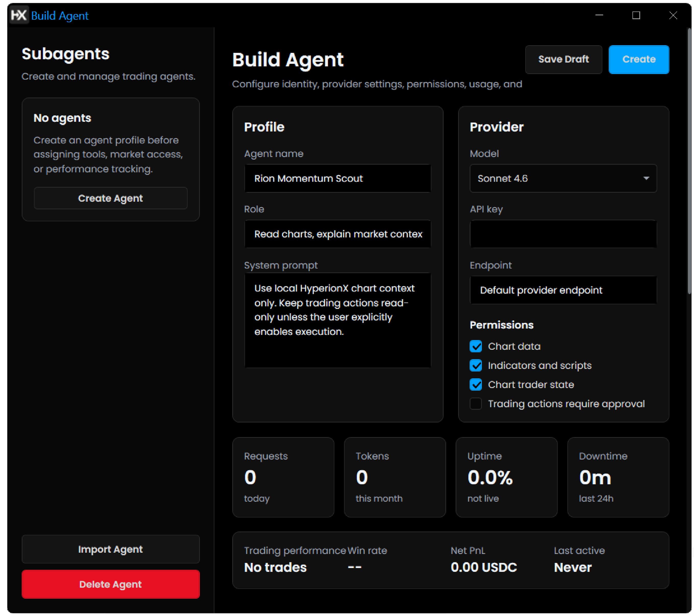Click the blue Create button
This screenshot has height=616, width=695.
tap(639, 59)
